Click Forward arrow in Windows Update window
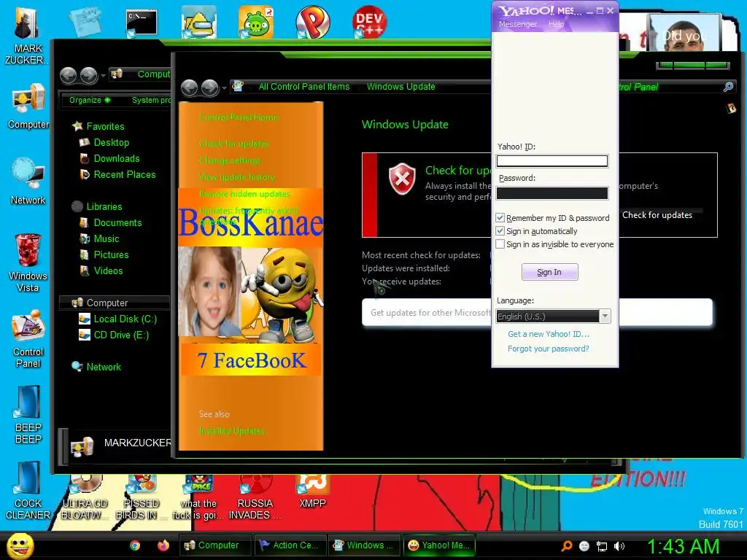The height and width of the screenshot is (560, 747). [209, 87]
